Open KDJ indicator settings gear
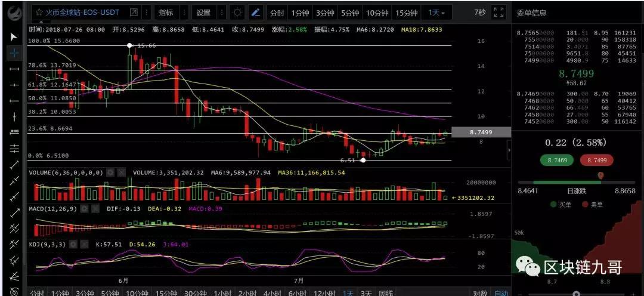Image resolution: width=644 pixels, height=296 pixels. tap(73, 244)
